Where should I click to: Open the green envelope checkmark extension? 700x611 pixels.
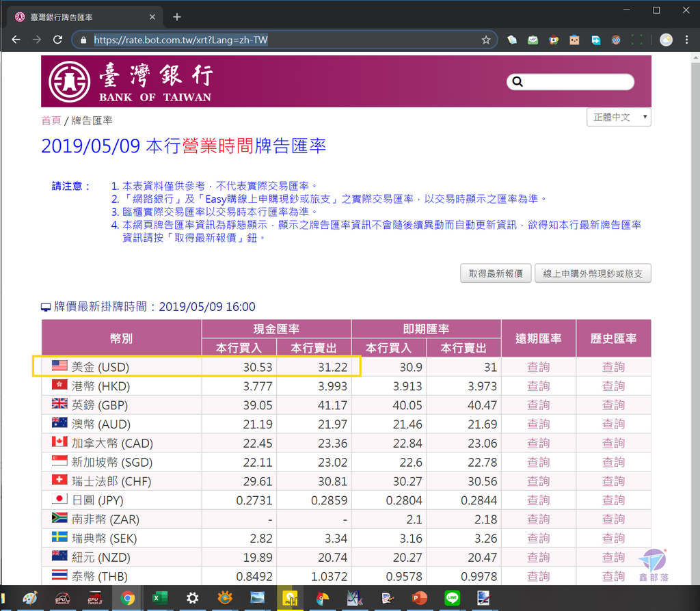533,40
